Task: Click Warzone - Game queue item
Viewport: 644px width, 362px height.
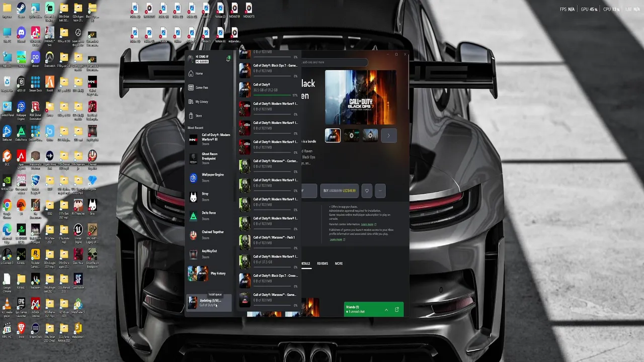Action: [x=269, y=299]
